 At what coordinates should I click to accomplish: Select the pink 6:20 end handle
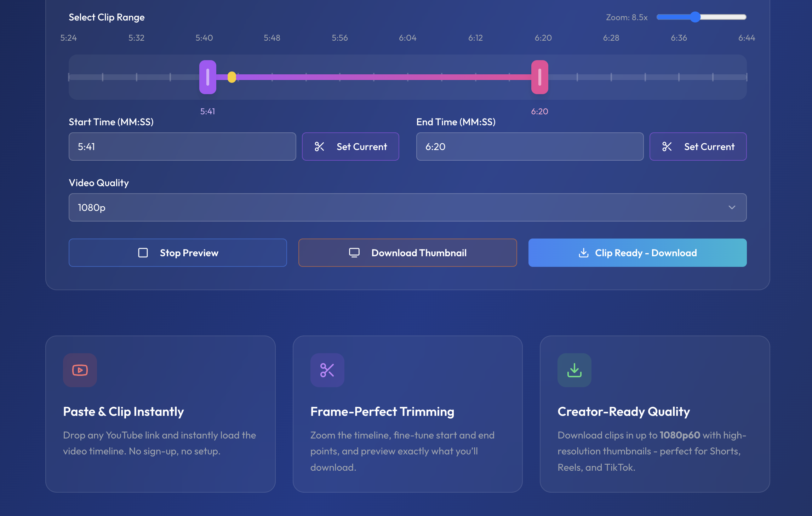pos(539,78)
